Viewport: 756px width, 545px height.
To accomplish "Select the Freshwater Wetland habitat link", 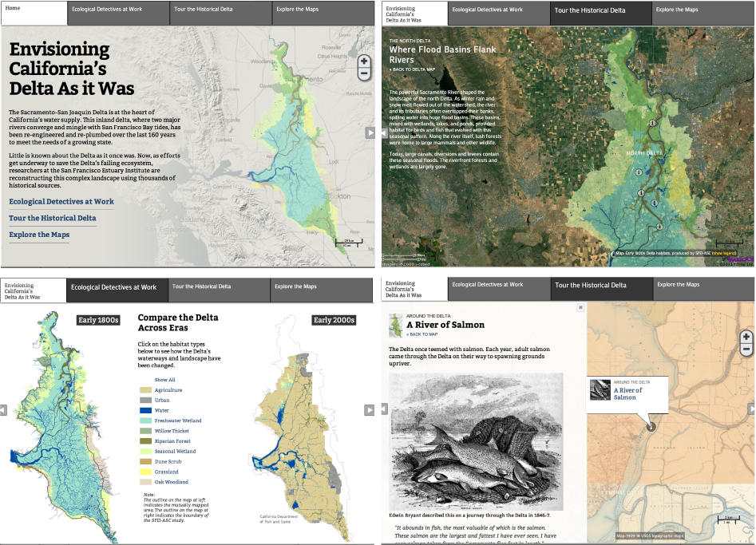I will pos(178,421).
